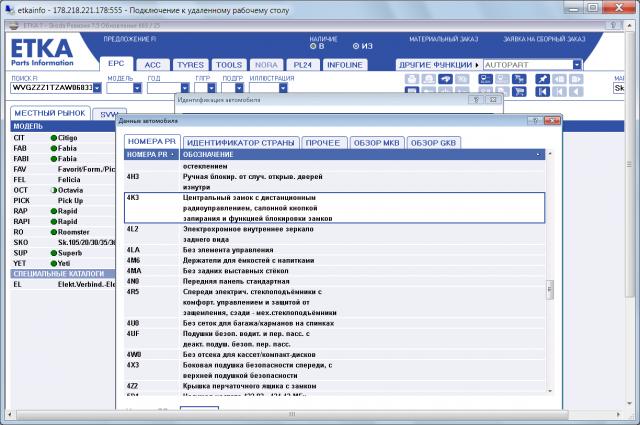
Task: Select the 4X3 side airbag row
Action: pos(335,370)
